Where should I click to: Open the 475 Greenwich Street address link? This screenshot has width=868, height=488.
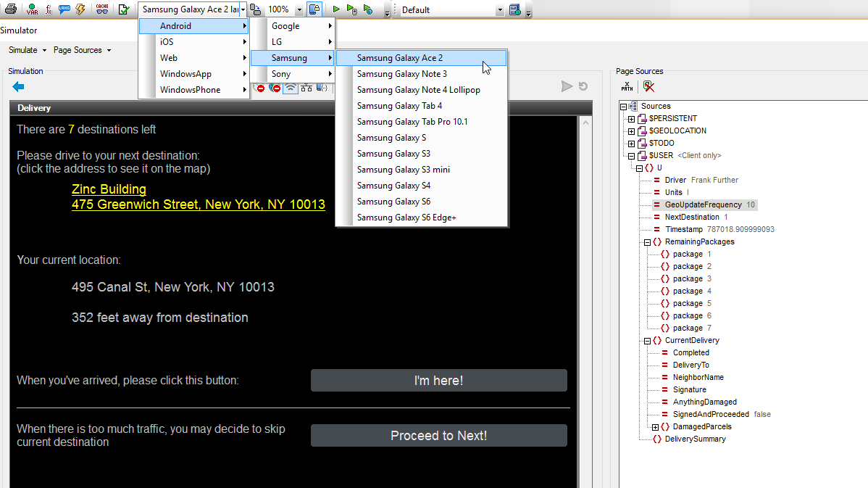[x=199, y=204]
